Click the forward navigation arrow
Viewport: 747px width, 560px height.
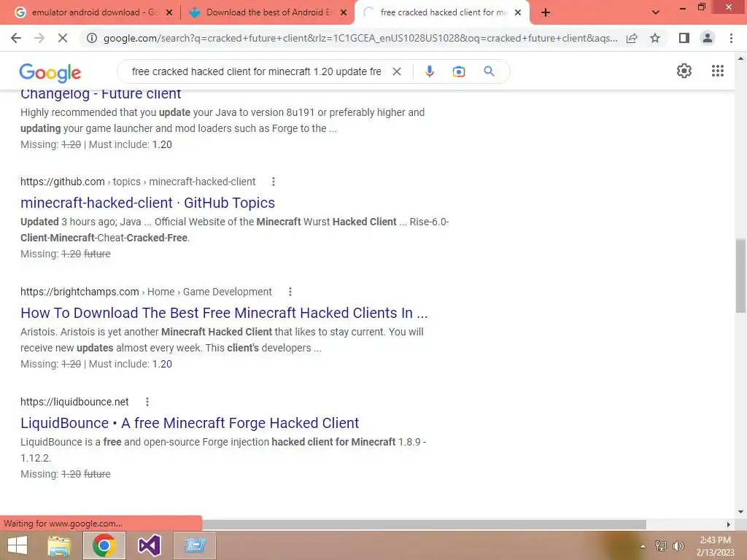click(x=39, y=38)
